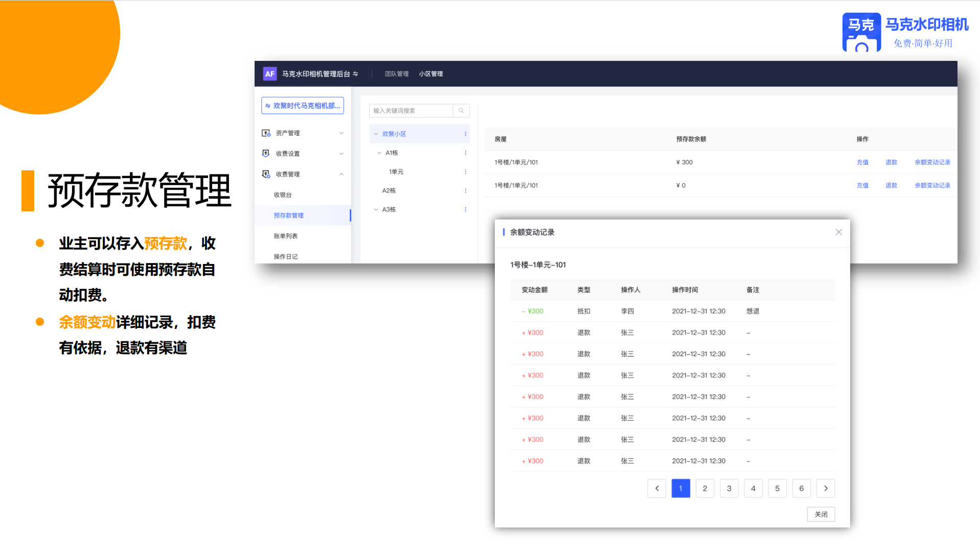Screen dimensions: 980x551
Task: Click the 收费设置 sidebar icon
Action: (x=266, y=153)
